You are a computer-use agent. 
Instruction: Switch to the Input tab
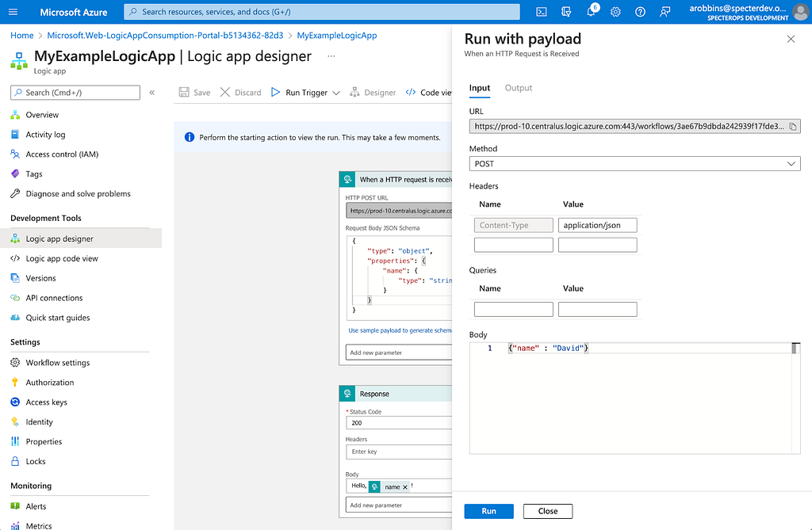point(480,88)
